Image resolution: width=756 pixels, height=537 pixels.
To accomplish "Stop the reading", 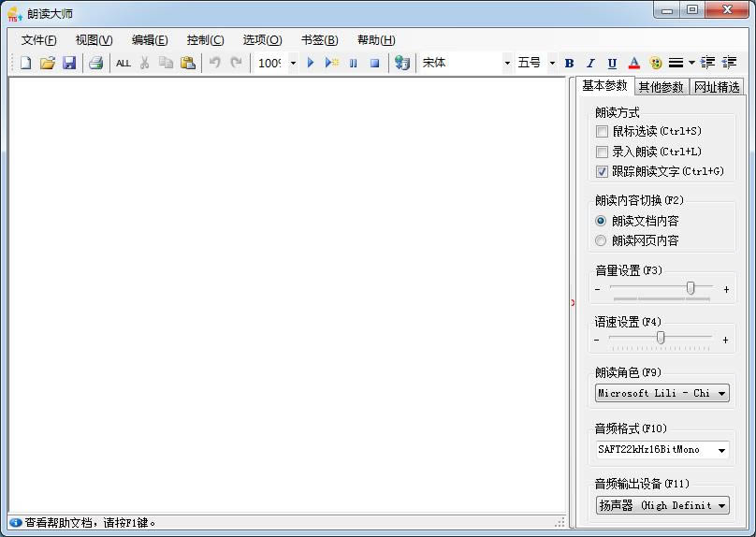I will [x=374, y=63].
